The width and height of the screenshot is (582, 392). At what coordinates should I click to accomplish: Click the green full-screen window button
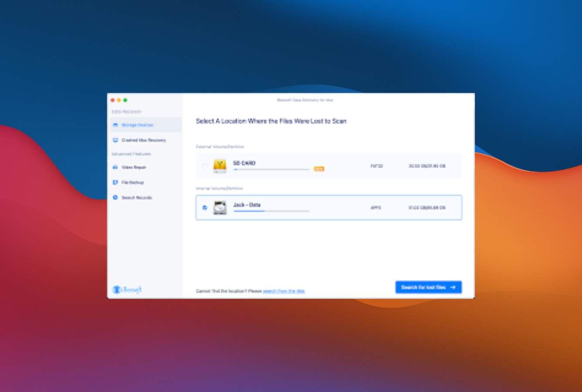pyautogui.click(x=125, y=100)
